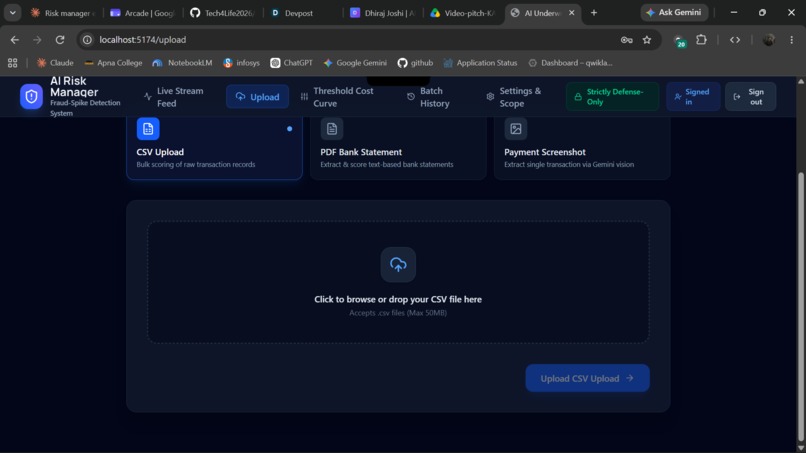Click the green extension icon with badge 20
Image resolution: width=806 pixels, height=453 pixels.
coord(680,41)
